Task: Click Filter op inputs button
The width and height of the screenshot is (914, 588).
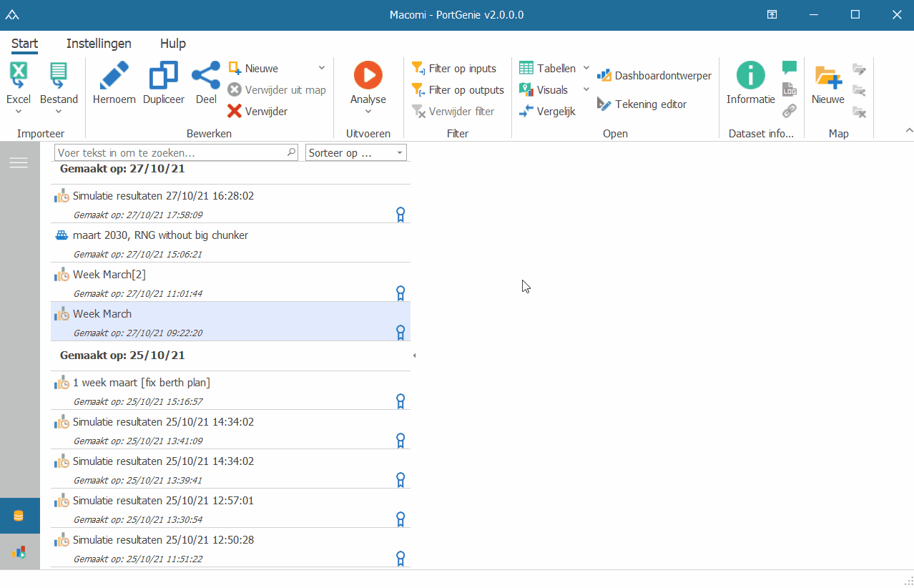Action: [x=455, y=69]
